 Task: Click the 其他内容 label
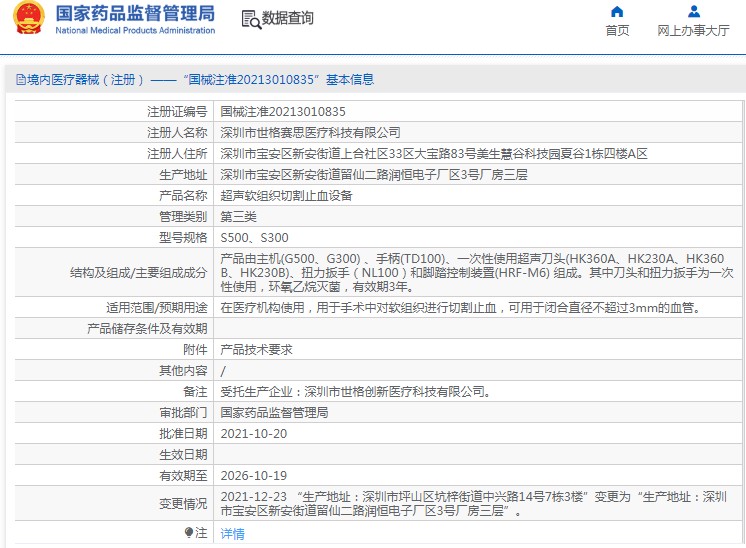click(183, 371)
